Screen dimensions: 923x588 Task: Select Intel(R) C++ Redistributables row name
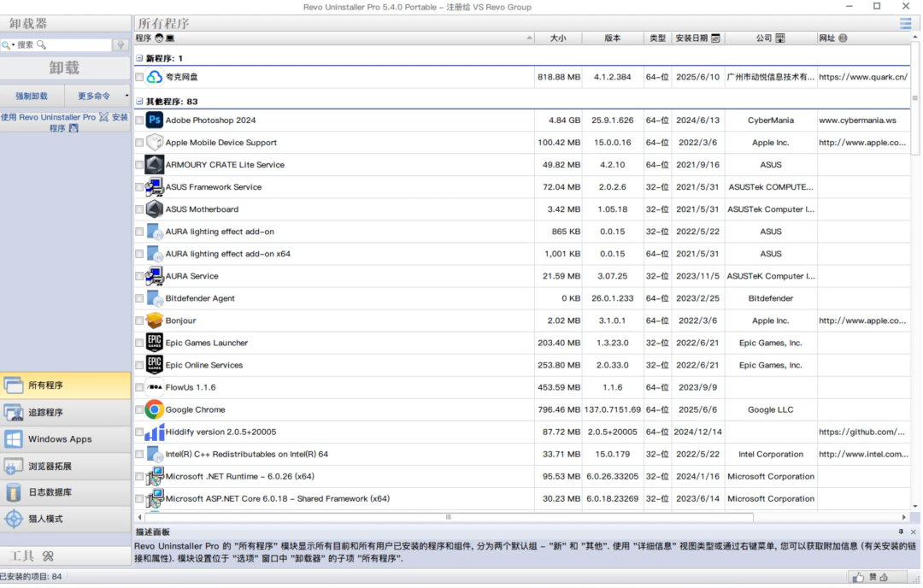247,454
